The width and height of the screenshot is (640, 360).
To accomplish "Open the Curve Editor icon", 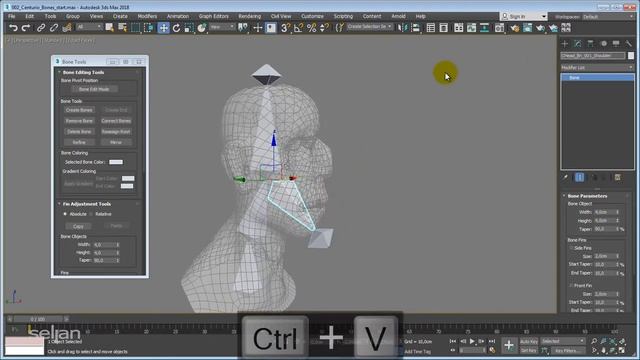I will point(471,28).
